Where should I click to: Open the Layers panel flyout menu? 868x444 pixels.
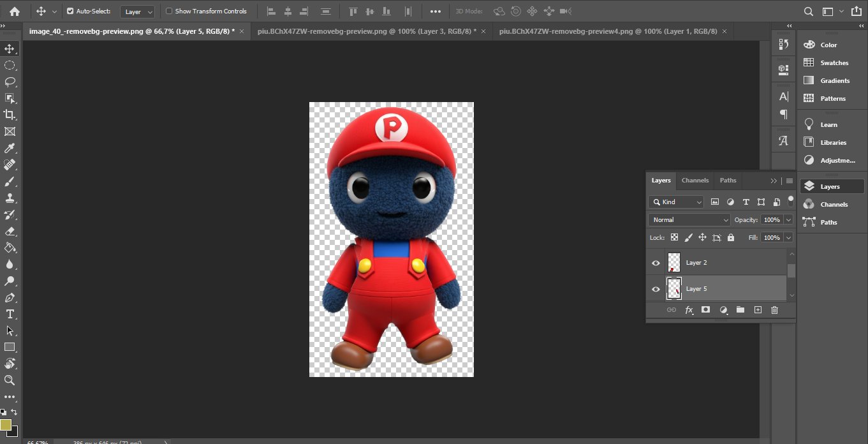pyautogui.click(x=790, y=181)
